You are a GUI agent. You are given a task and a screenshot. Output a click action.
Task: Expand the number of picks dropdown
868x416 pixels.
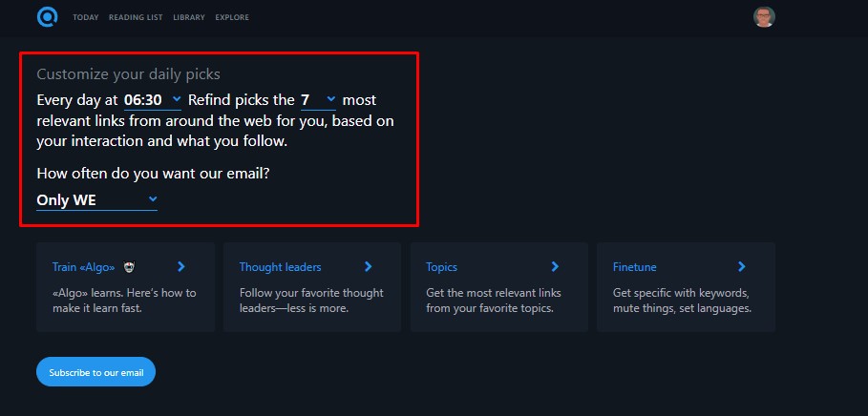pyautogui.click(x=318, y=99)
